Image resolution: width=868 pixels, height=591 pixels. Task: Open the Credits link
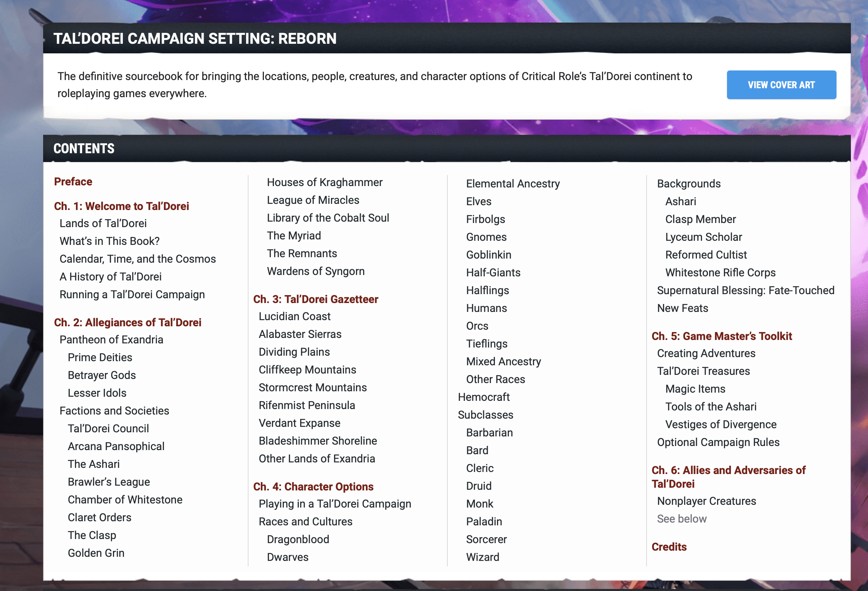click(669, 547)
